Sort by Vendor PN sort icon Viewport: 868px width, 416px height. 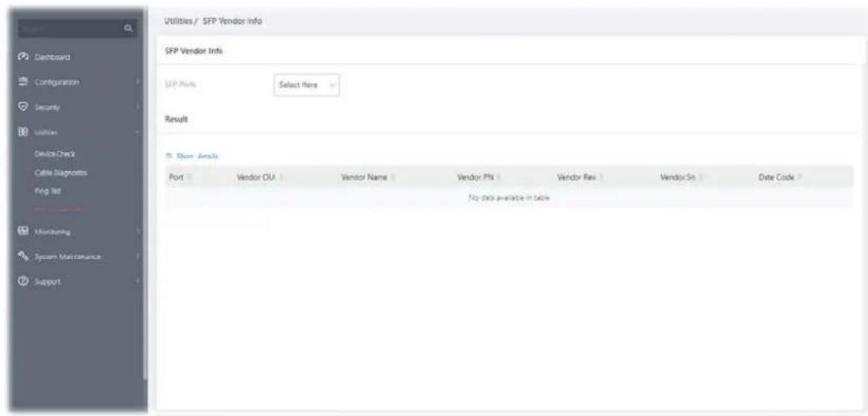point(498,177)
